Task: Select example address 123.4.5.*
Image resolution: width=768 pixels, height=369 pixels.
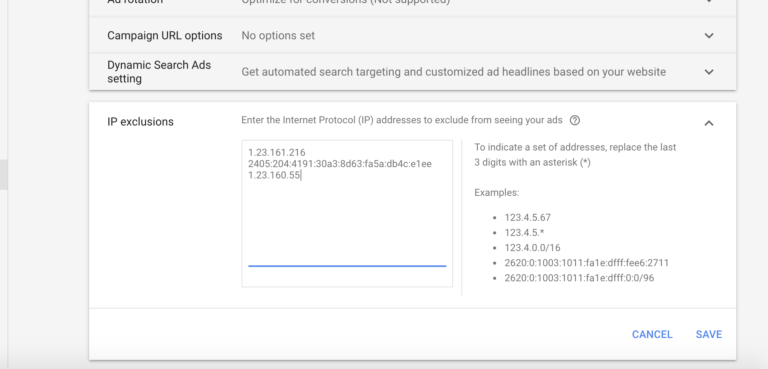Action: pyautogui.click(x=524, y=233)
